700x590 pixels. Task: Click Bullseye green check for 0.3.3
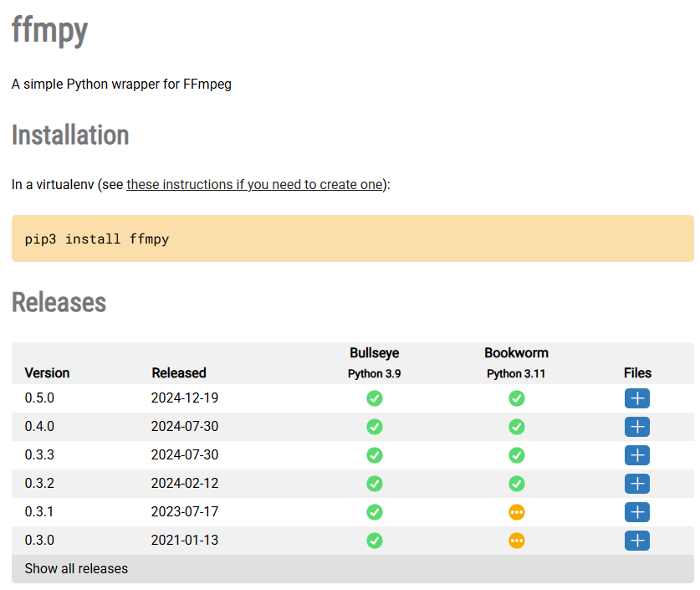click(x=375, y=455)
